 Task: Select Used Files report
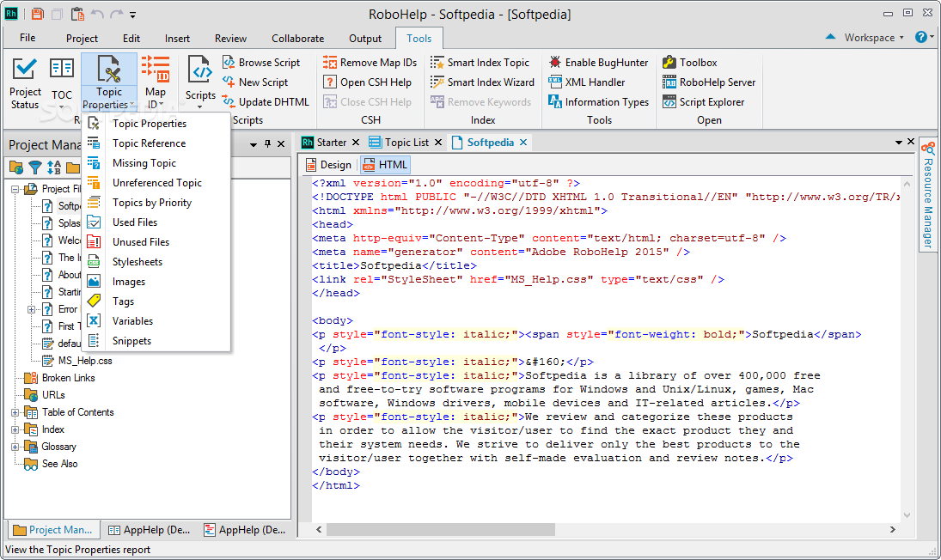[156, 222]
